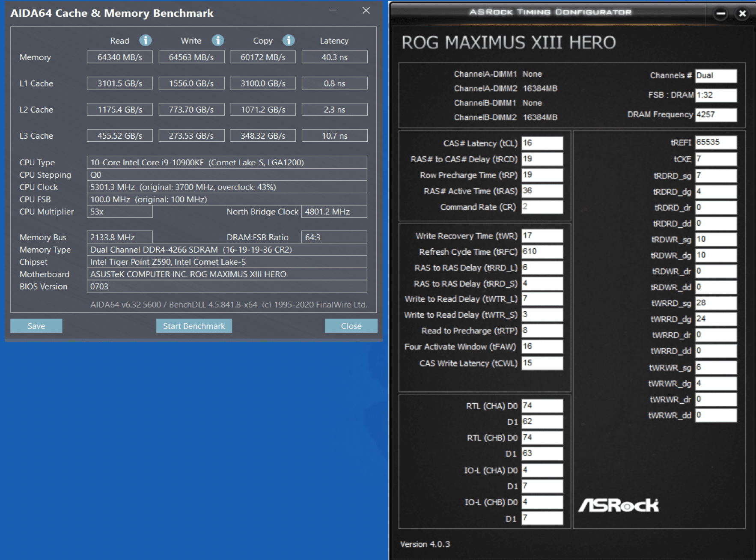Image resolution: width=756 pixels, height=560 pixels.
Task: Close the AIDA64 window with the X
Action: coord(366,10)
